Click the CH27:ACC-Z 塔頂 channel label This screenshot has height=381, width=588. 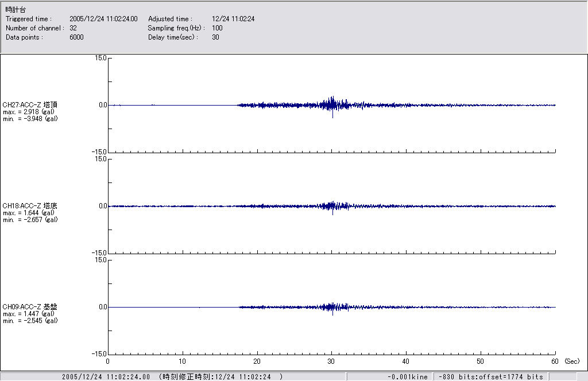[30, 104]
